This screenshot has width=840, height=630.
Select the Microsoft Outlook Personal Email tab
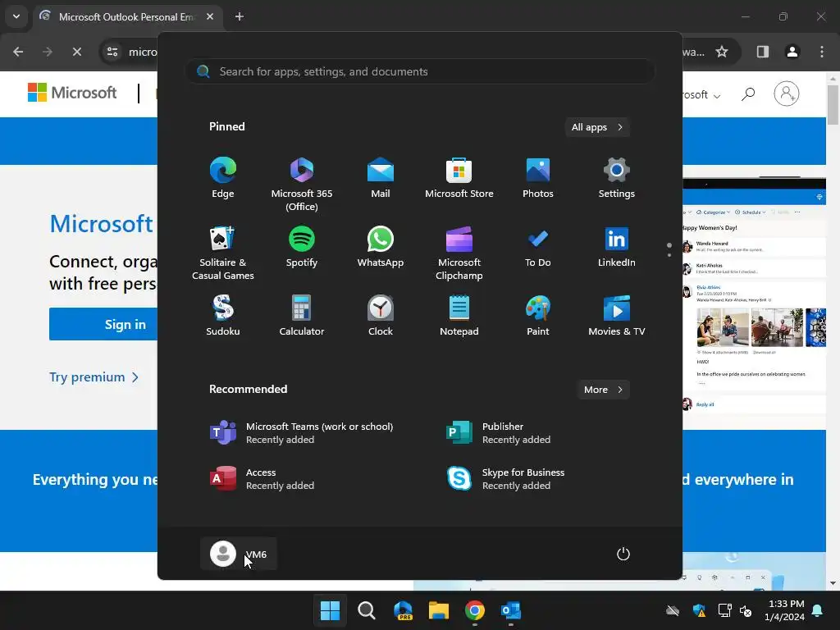tap(127, 16)
